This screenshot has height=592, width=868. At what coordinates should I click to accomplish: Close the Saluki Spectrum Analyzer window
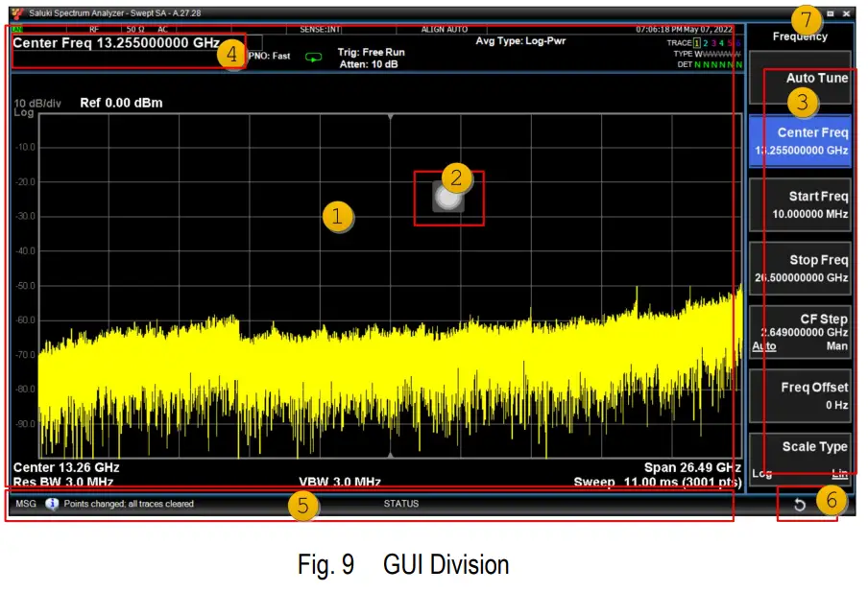click(x=847, y=13)
